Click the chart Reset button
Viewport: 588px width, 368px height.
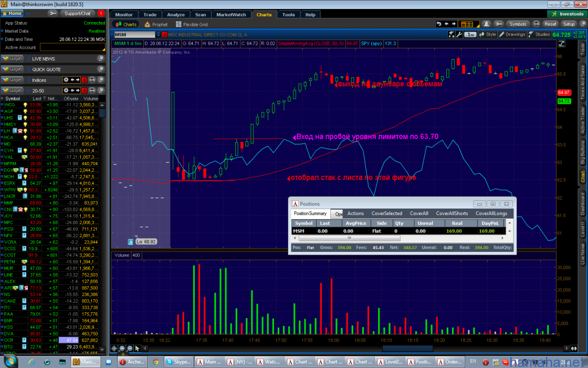click(x=550, y=24)
